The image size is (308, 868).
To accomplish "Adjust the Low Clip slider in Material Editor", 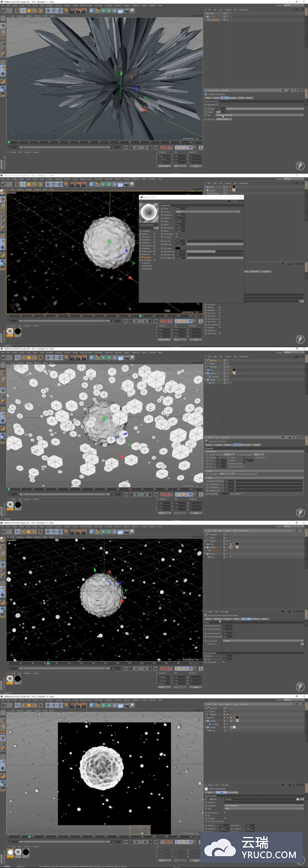I will [215, 241].
